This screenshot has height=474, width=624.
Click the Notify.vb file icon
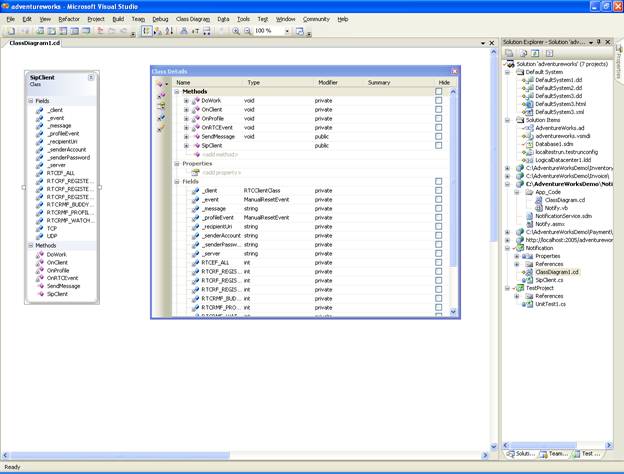pyautogui.click(x=539, y=208)
